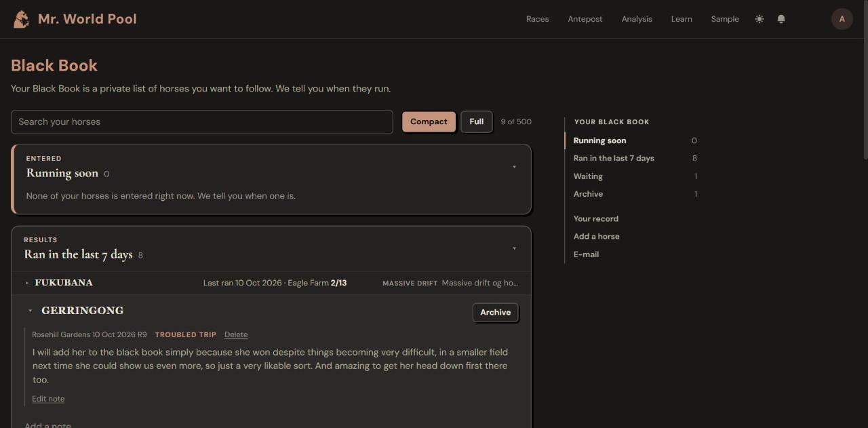Archive the GERRINGONG horse
Screen dimensions: 868x428
pyautogui.click(x=496, y=313)
